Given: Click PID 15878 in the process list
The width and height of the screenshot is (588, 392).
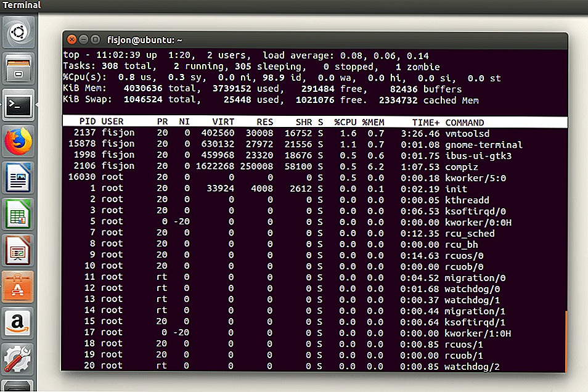Looking at the screenshot, I should pos(82,144).
